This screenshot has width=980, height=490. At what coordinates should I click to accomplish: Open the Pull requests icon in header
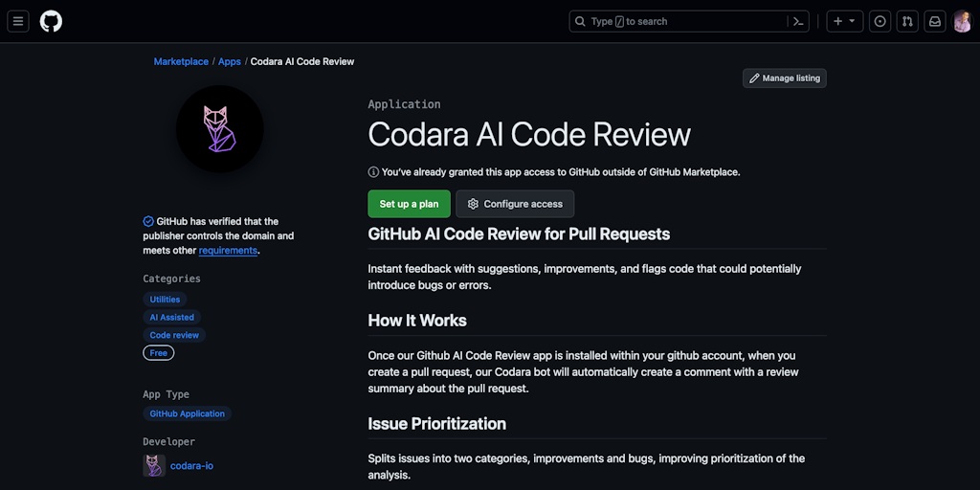[x=907, y=21]
